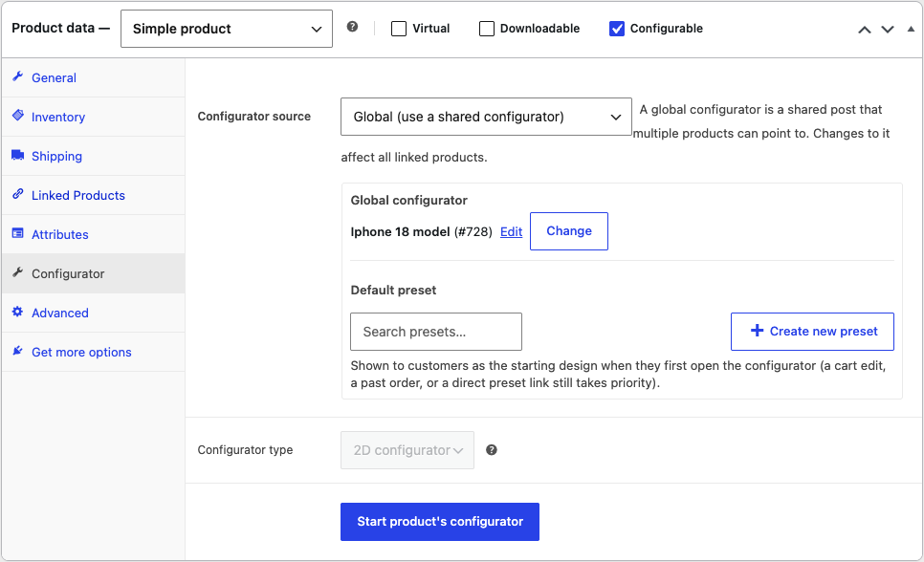
Task: Select the Configurator tab
Action: 93,273
